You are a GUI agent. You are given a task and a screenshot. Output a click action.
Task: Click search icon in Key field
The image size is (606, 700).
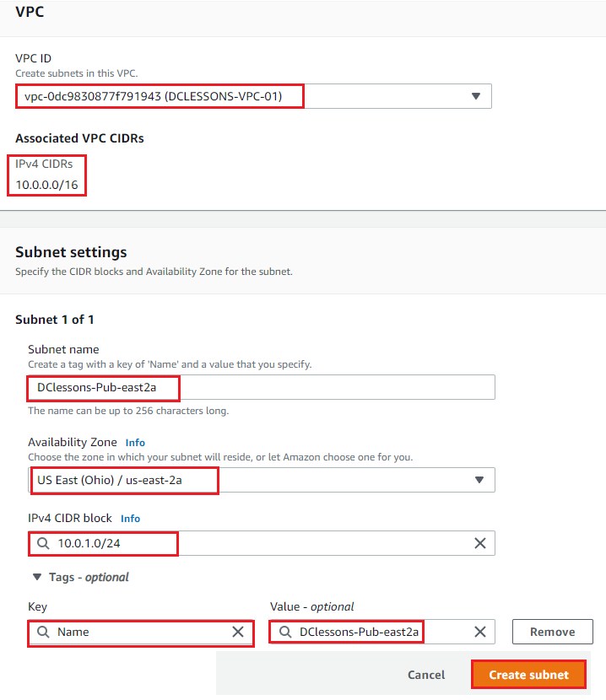coord(43,632)
